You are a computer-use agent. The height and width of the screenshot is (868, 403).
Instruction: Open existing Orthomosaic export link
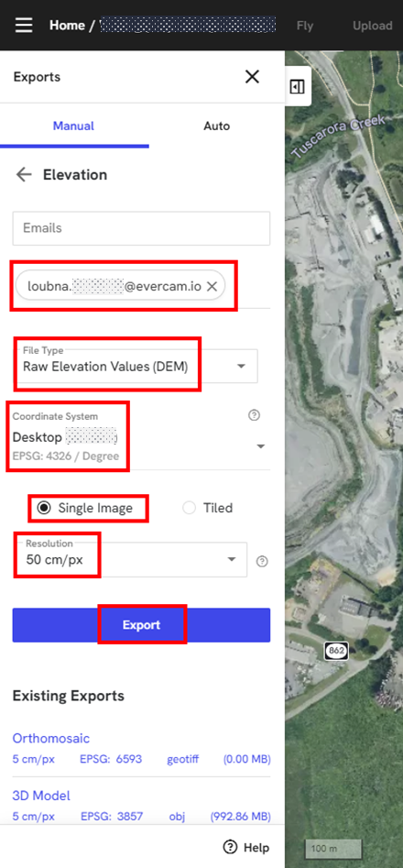click(x=51, y=738)
